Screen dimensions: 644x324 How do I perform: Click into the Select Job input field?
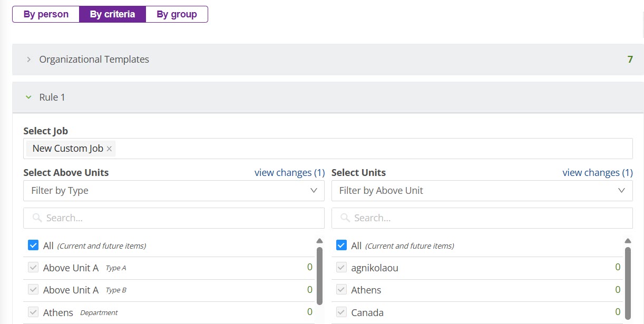pos(369,149)
